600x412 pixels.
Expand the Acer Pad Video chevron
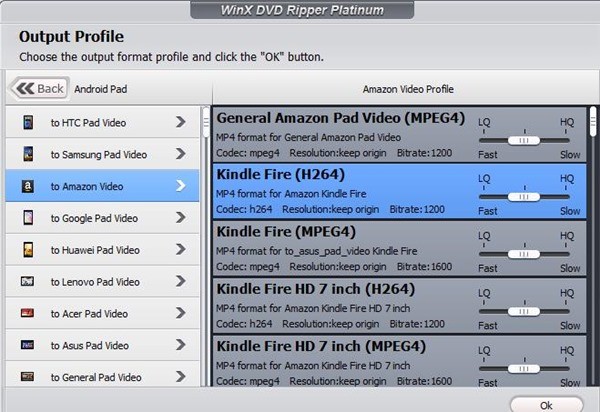pos(181,313)
